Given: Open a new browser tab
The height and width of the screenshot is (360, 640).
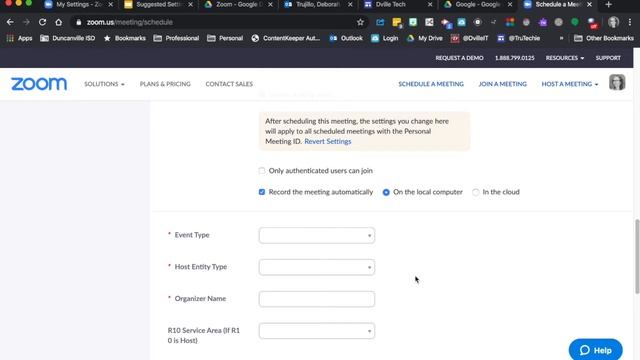Looking at the screenshot, I should point(609,4).
